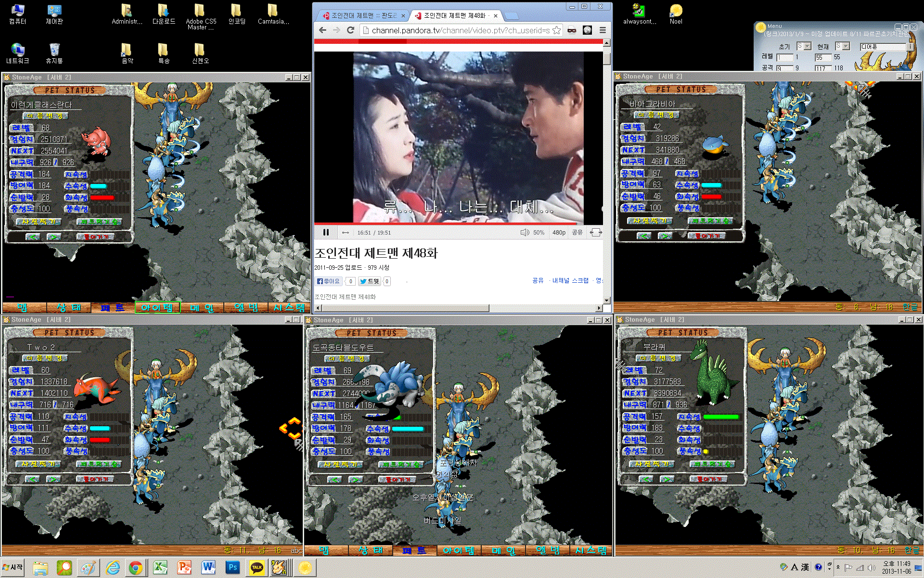The width and height of the screenshot is (924, 578).
Task: Click 이름변경 for pet 부라퀴
Action: pyautogui.click(x=659, y=358)
